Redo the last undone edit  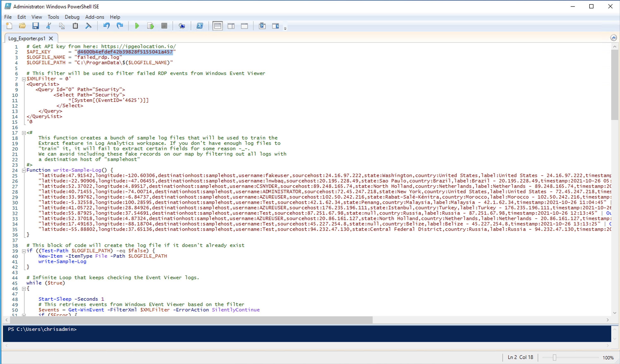[120, 26]
